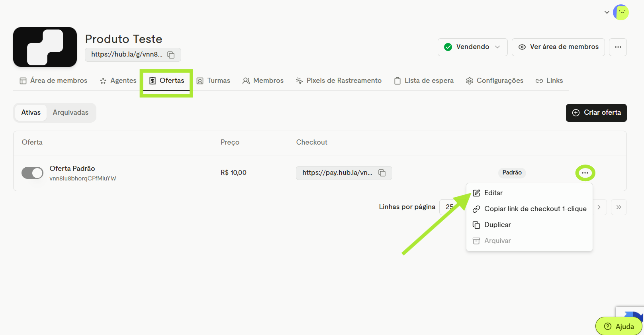Viewport: 644px width, 335px height.
Task: Go to the Membros tab
Action: [263, 80]
